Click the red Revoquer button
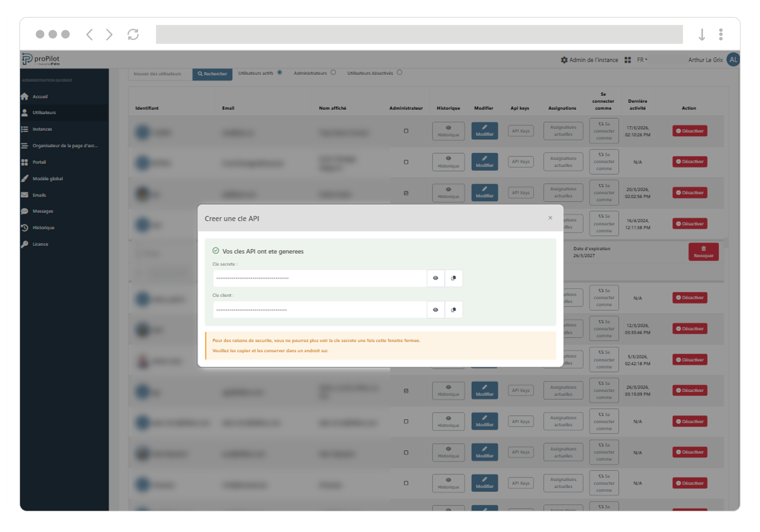Viewport: 760px width, 532px height. 703,252
